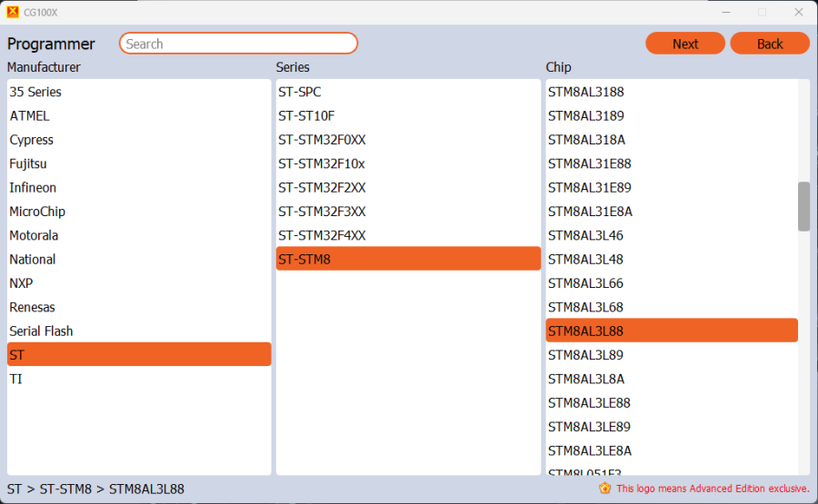Click the CG100X app icon in title bar
The width and height of the screenshot is (818, 504).
pos(12,12)
